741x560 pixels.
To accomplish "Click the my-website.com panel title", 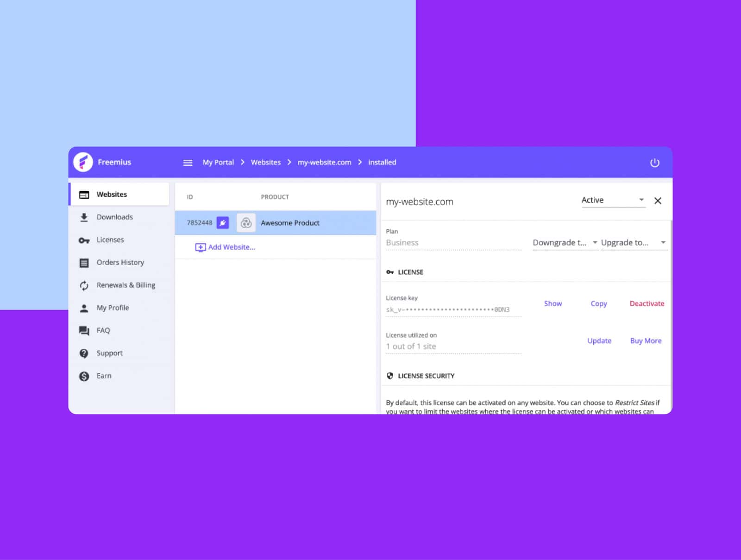I will click(x=420, y=202).
